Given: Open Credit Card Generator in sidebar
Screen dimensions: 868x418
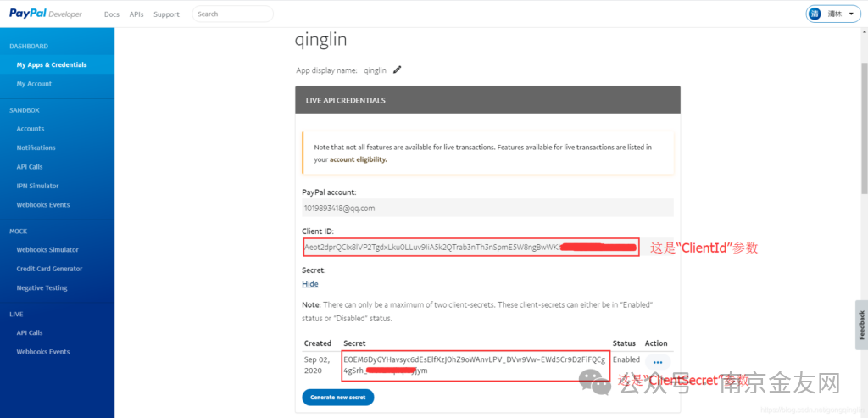Looking at the screenshot, I should pos(49,269).
